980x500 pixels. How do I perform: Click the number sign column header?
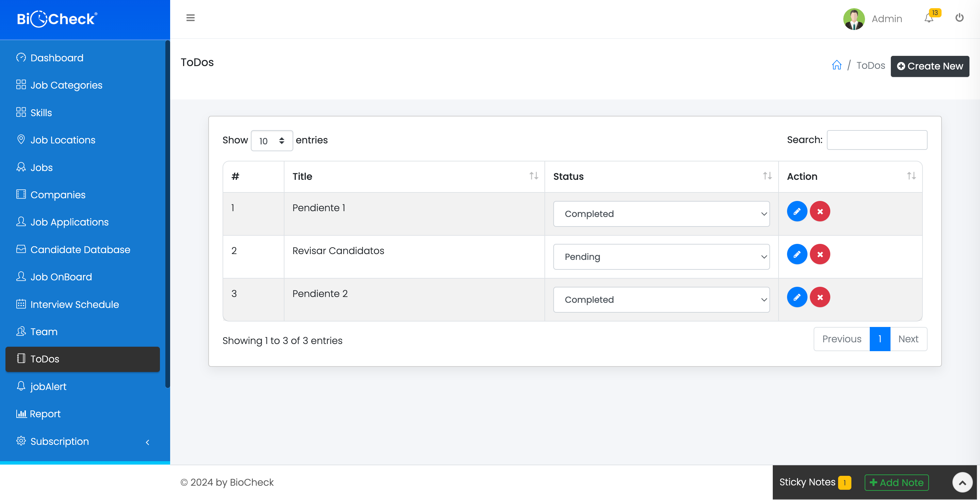pyautogui.click(x=254, y=176)
